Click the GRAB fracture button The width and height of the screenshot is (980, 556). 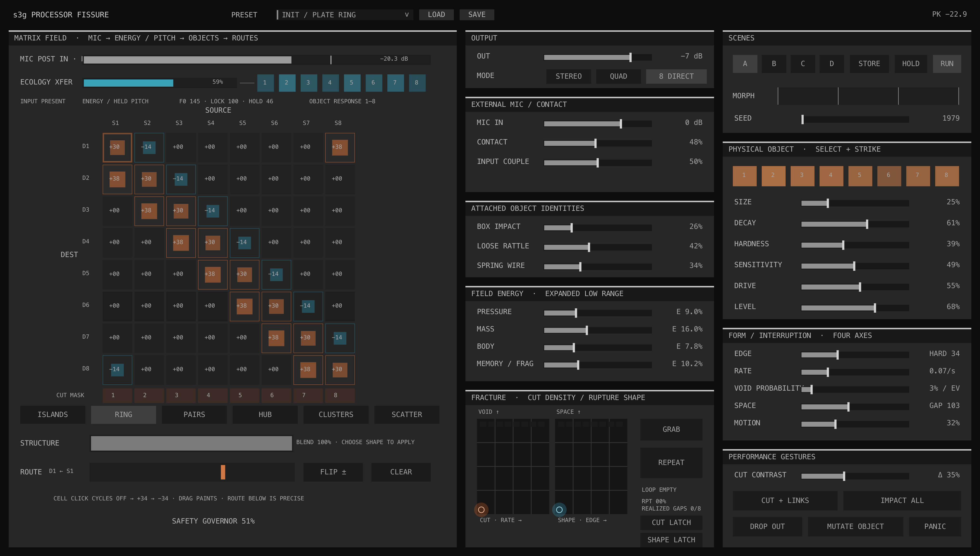[671, 430]
